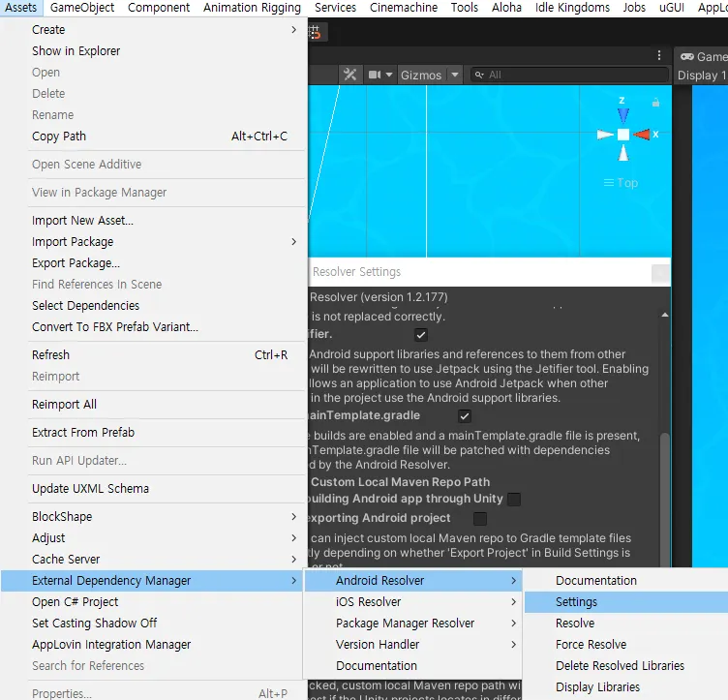Expand the Cache Server submenu
728x700 pixels.
(293, 560)
